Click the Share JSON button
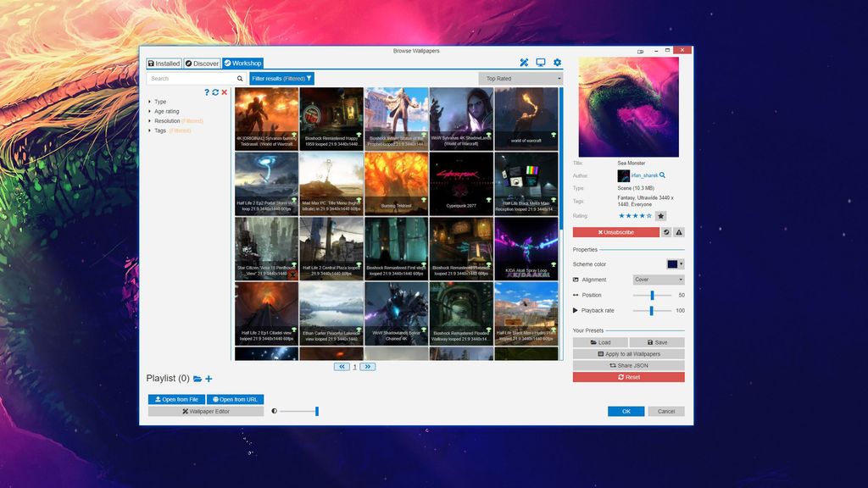The image size is (868, 488). tap(629, 366)
